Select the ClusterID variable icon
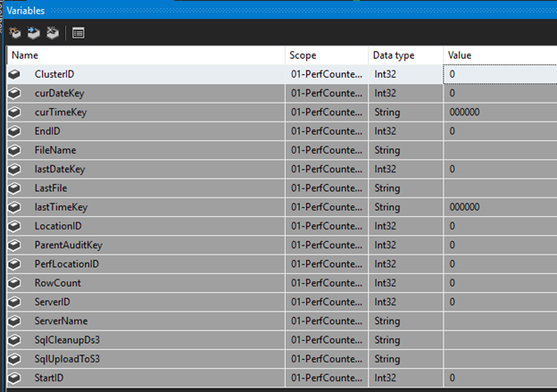The image size is (557, 392). click(x=14, y=74)
